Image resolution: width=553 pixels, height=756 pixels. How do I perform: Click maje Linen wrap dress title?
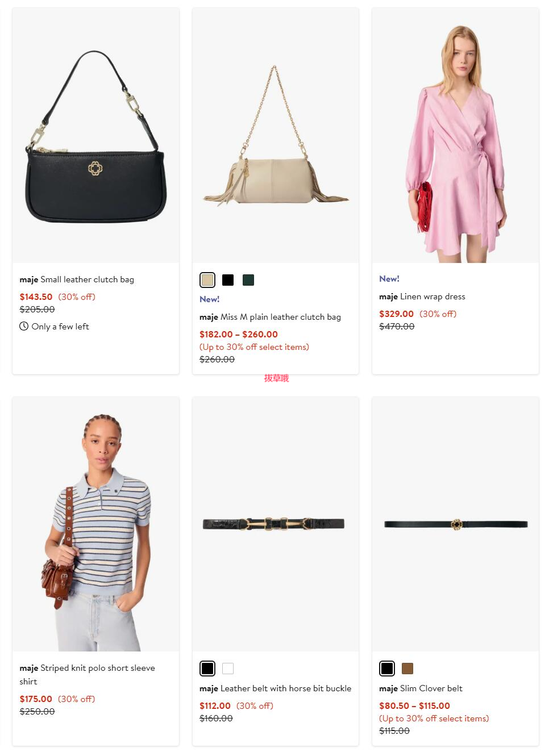[x=422, y=296]
